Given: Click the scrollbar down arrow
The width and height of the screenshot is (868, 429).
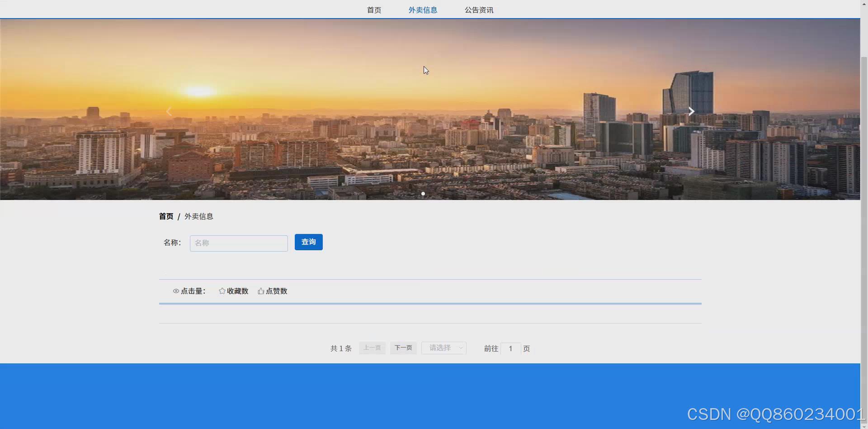Looking at the screenshot, I should pyautogui.click(x=864, y=426).
